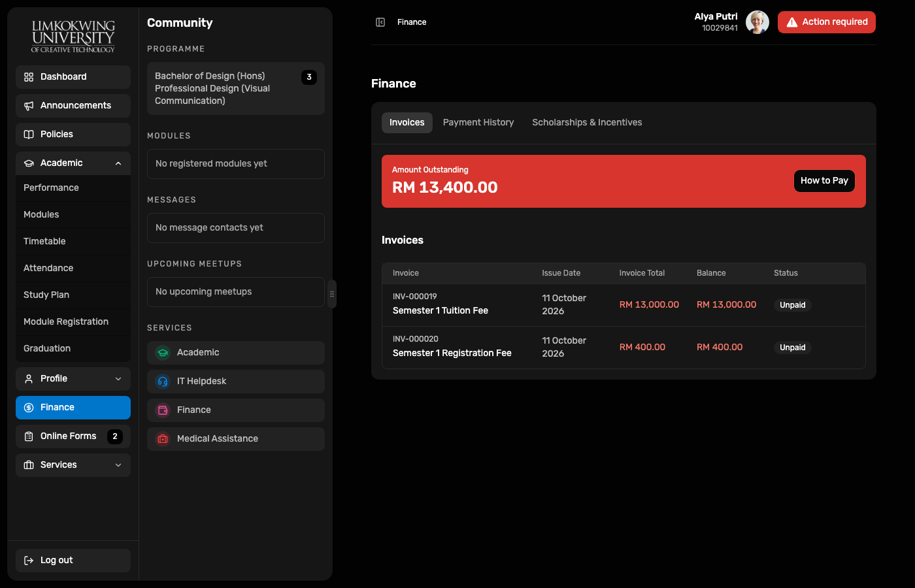Expand the Profile menu chevron
Screen dimensions: 915x588
point(118,379)
